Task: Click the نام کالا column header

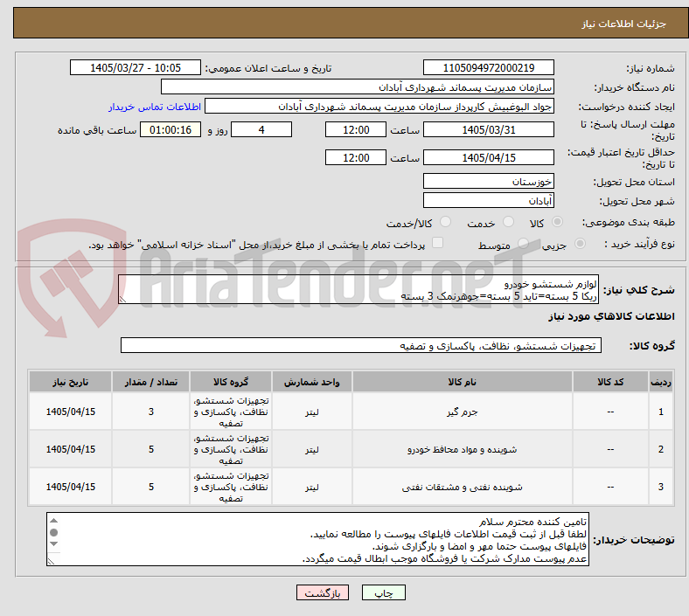Action: 463,382
